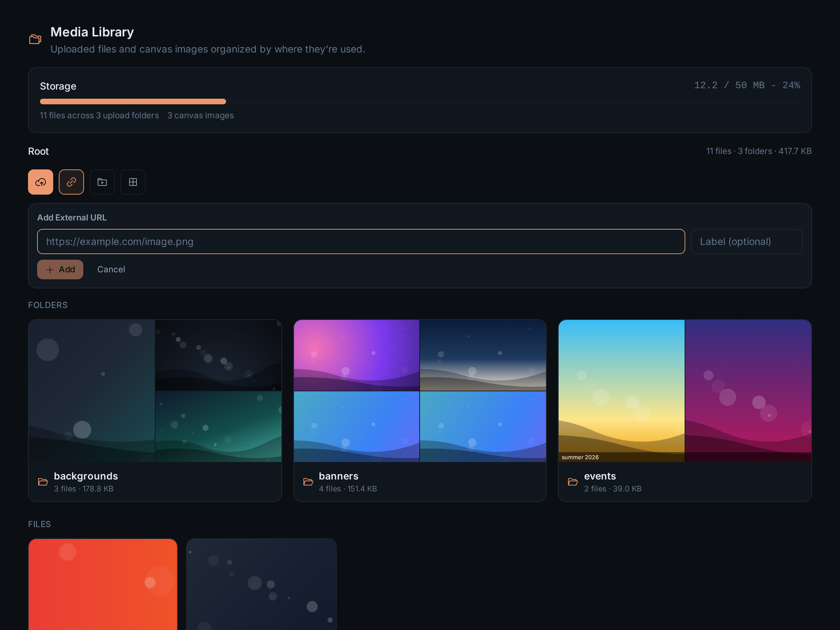Click the banners folder icon
The height and width of the screenshot is (630, 840).
[308, 482]
